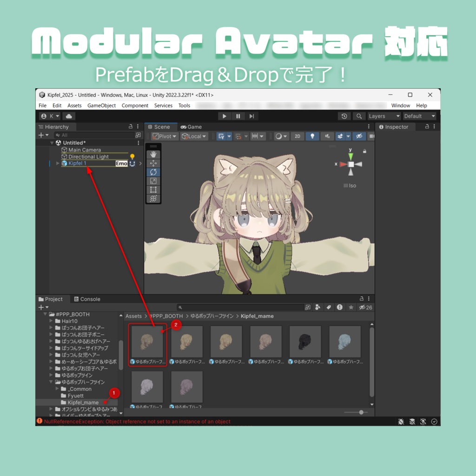
Task: Open the Edit menu
Action: [x=57, y=106]
